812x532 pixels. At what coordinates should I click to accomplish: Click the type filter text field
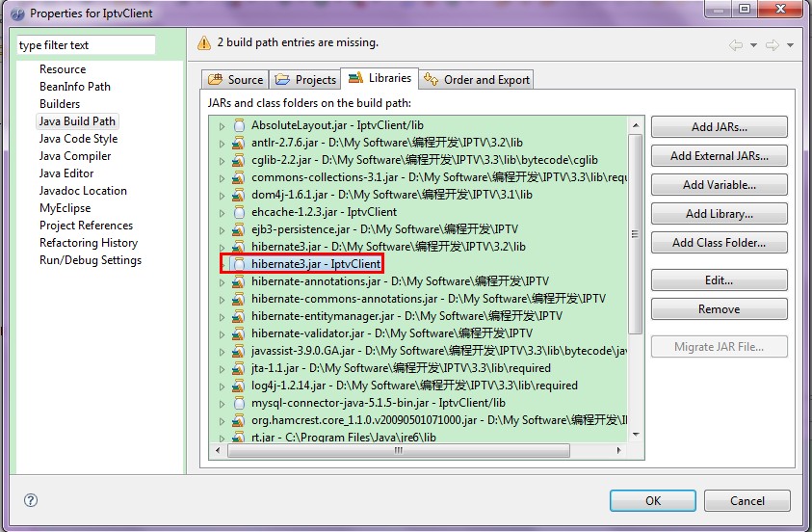click(x=86, y=45)
